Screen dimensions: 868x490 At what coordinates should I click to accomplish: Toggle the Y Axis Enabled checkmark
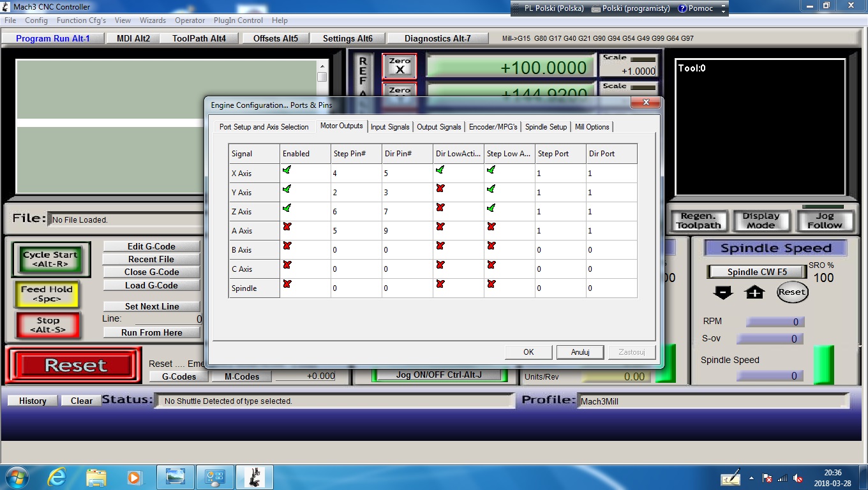287,189
